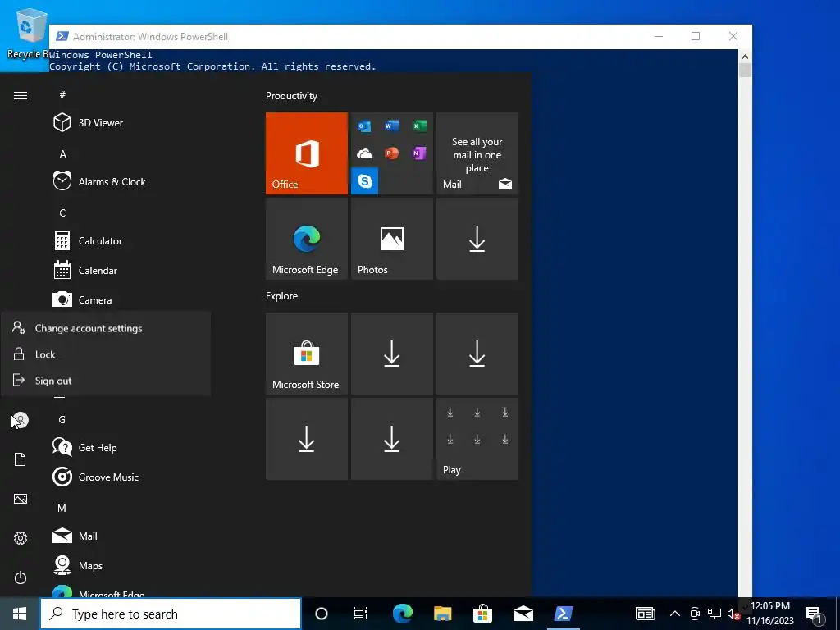
Task: Expand the Start menu hamburger
Action: [x=21, y=95]
